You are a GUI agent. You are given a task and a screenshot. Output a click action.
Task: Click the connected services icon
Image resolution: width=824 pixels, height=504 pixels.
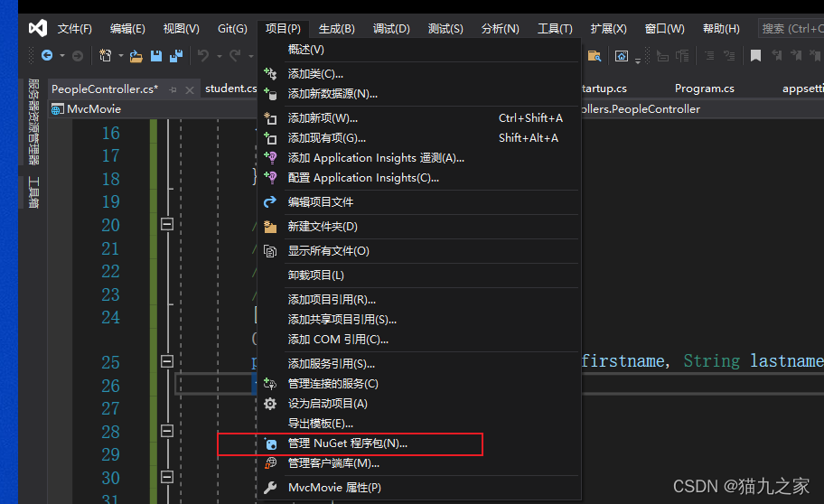point(270,384)
